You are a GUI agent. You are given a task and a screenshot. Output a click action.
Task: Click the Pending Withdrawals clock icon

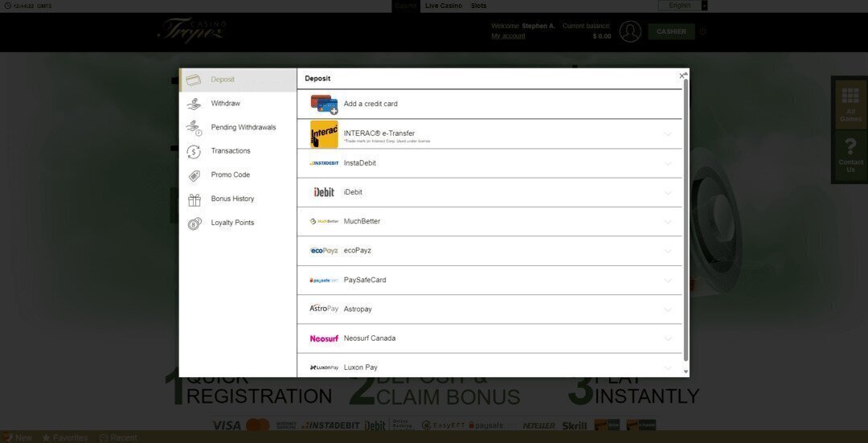[x=194, y=128]
